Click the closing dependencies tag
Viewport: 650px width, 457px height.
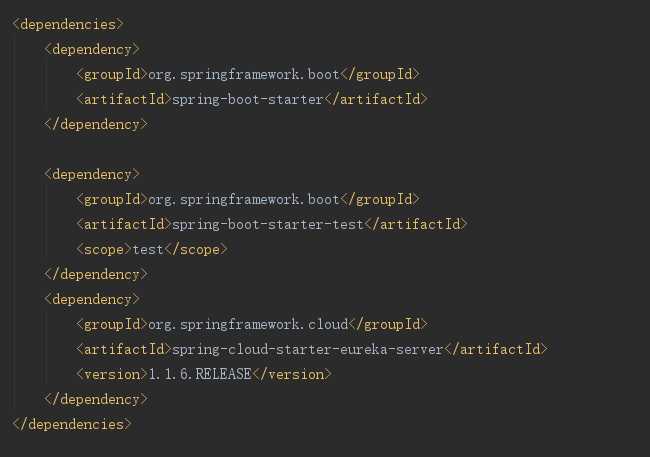click(72, 424)
